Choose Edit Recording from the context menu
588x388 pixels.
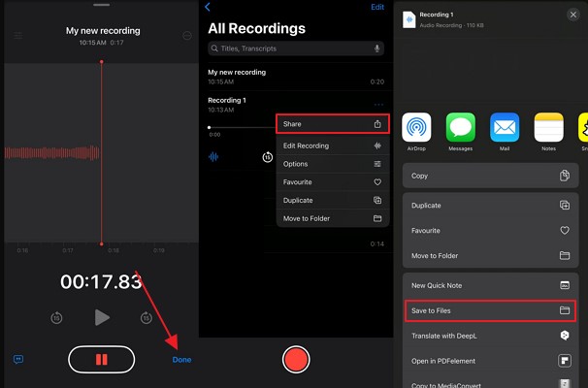[333, 145]
